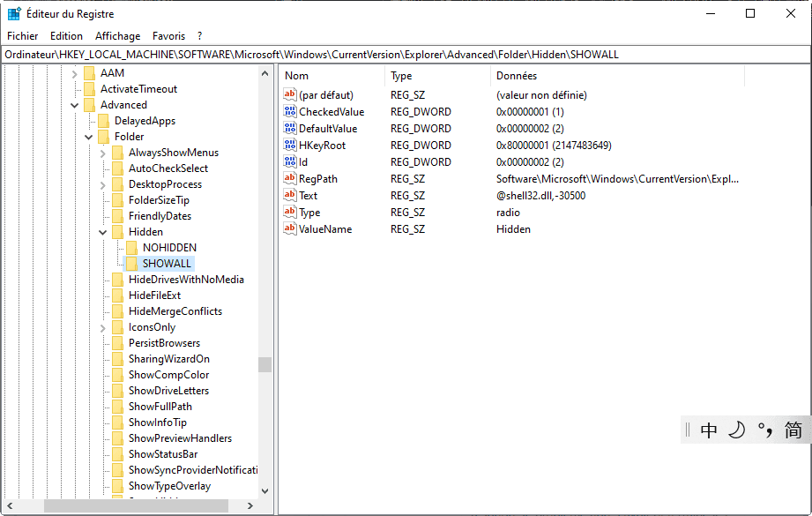Collapse the Advanced registry key
This screenshot has width=812, height=516.
pos(75,105)
